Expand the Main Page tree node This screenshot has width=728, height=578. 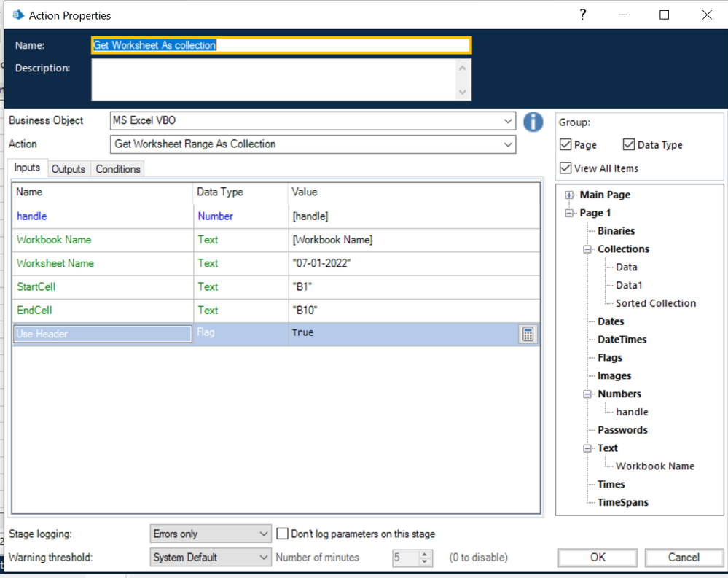(570, 195)
